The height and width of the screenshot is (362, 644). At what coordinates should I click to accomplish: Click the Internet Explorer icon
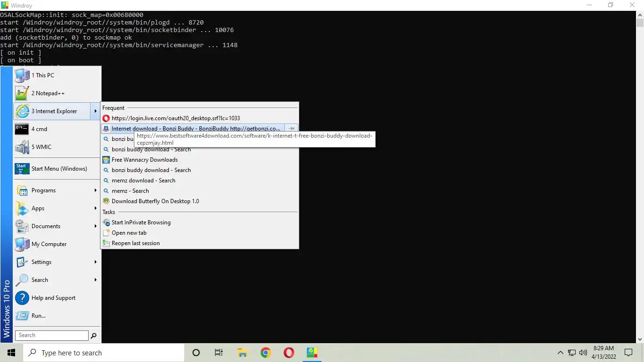point(22,111)
